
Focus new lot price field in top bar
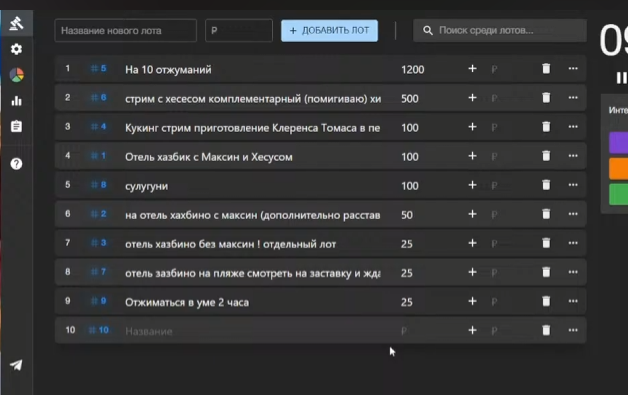point(239,30)
